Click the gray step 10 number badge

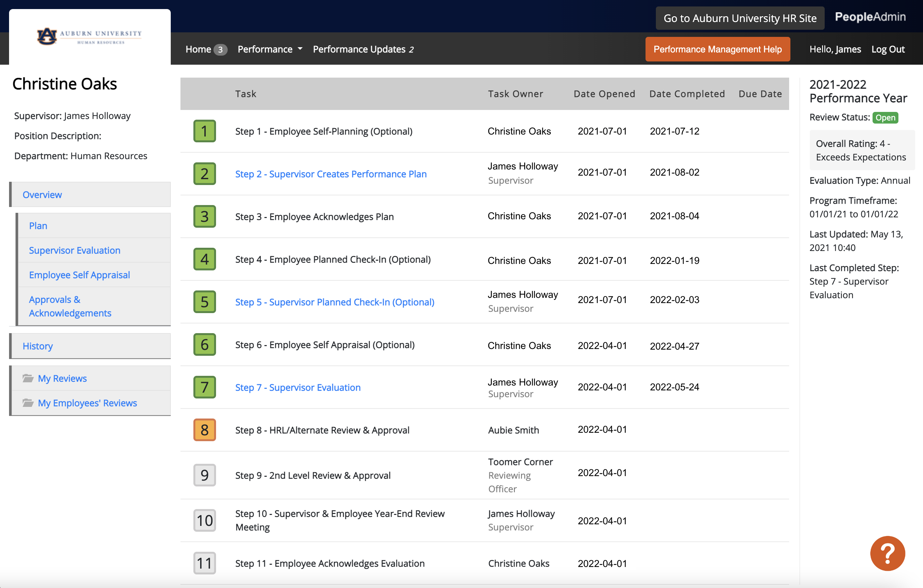click(204, 520)
